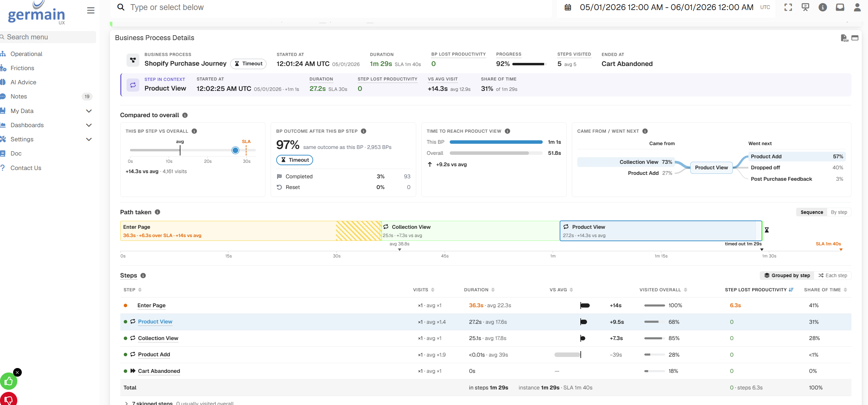Dismiss the feedback widget with X
This screenshot has height=405, width=868.
click(17, 372)
